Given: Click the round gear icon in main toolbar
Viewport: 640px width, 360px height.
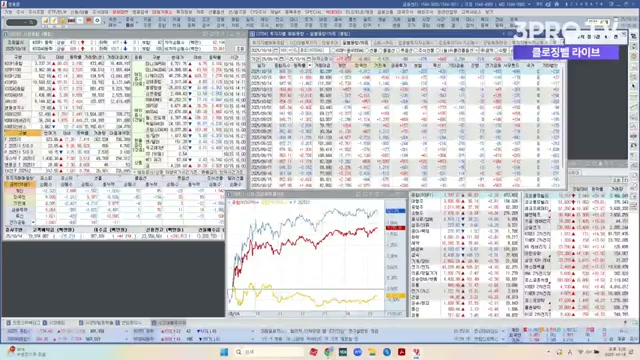Looking at the screenshot, I should (x=97, y=21).
